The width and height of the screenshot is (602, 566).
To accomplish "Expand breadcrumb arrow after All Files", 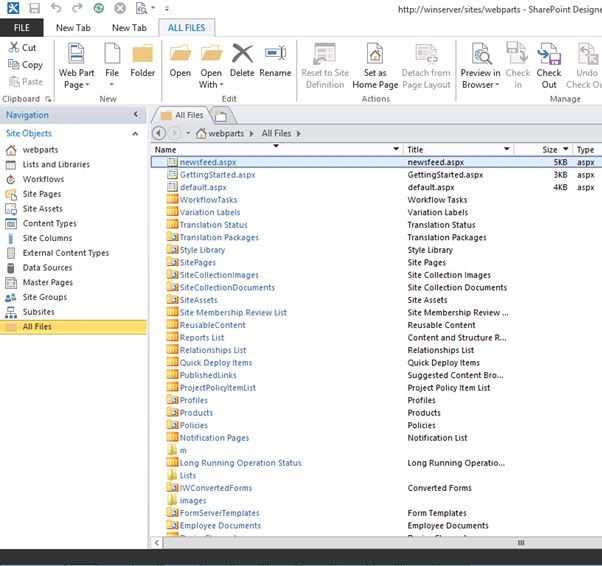I will click(298, 134).
